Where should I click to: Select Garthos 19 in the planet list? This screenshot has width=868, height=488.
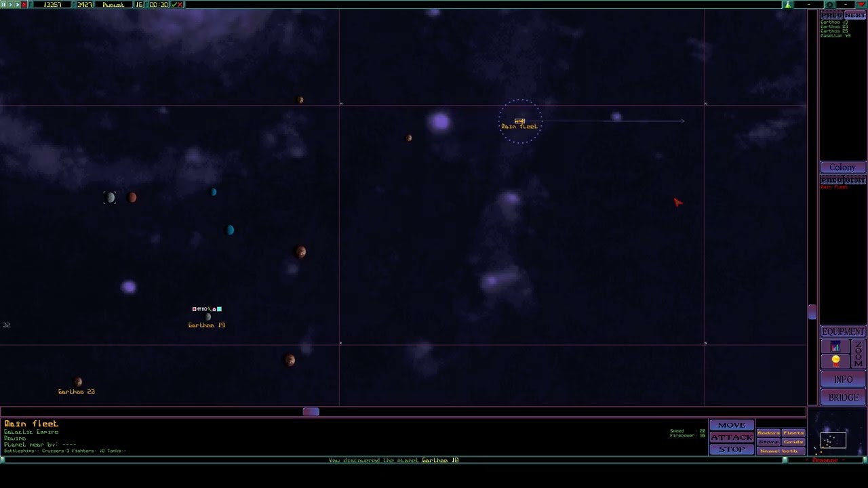pos(834,22)
